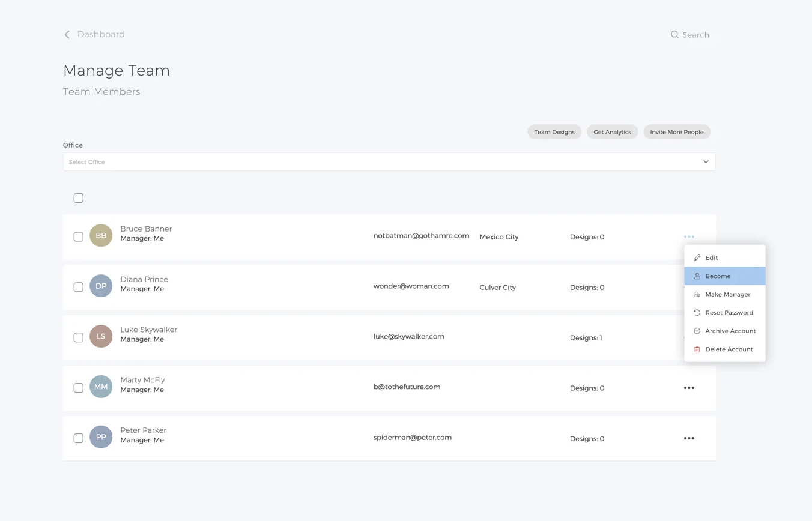Open the Team Designs button
The image size is (812, 521).
[x=554, y=132]
